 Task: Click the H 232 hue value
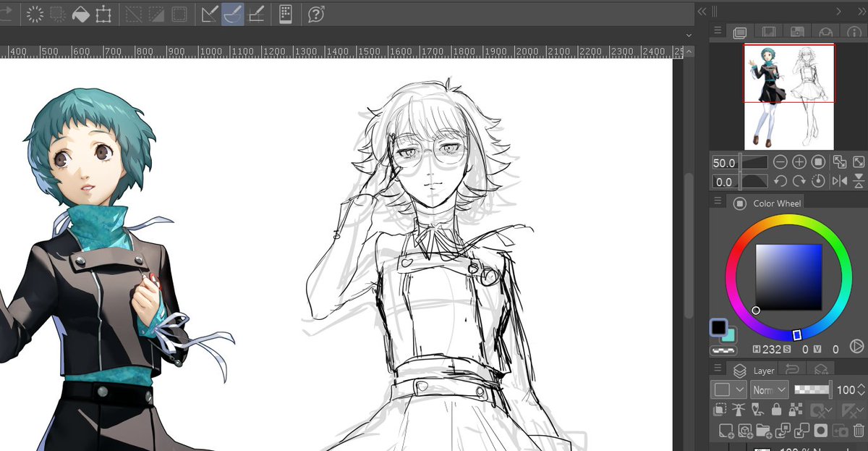tap(773, 349)
